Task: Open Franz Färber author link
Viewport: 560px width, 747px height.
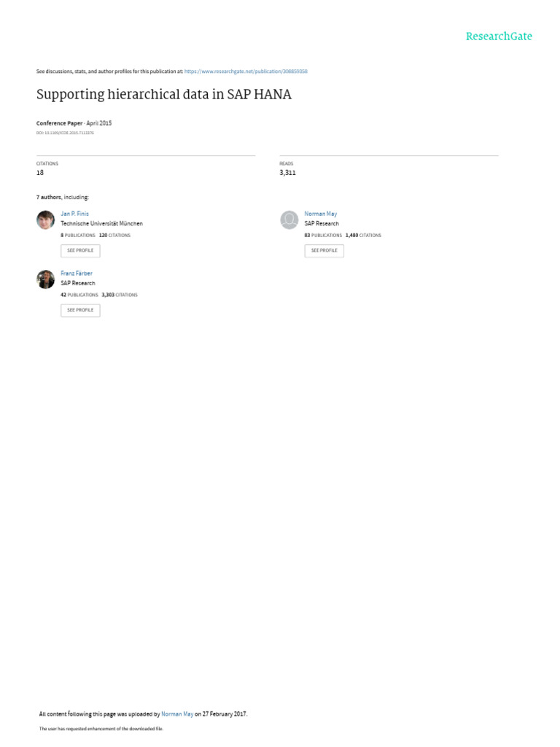Action: [77, 274]
